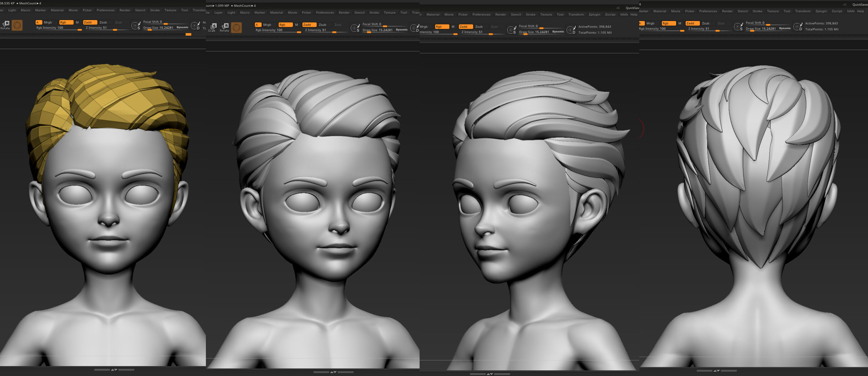Toggle Rgb in the three-quarter view panel

point(442,27)
